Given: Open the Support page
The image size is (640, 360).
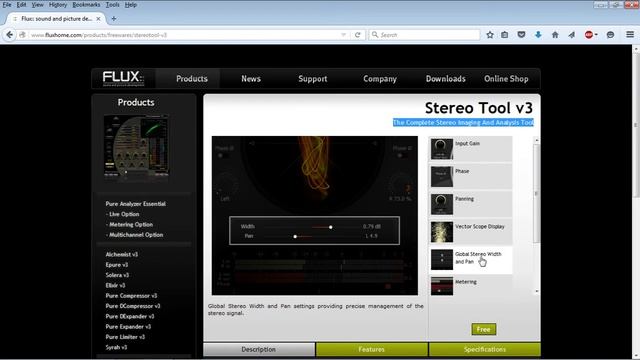Looking at the screenshot, I should click(x=313, y=79).
